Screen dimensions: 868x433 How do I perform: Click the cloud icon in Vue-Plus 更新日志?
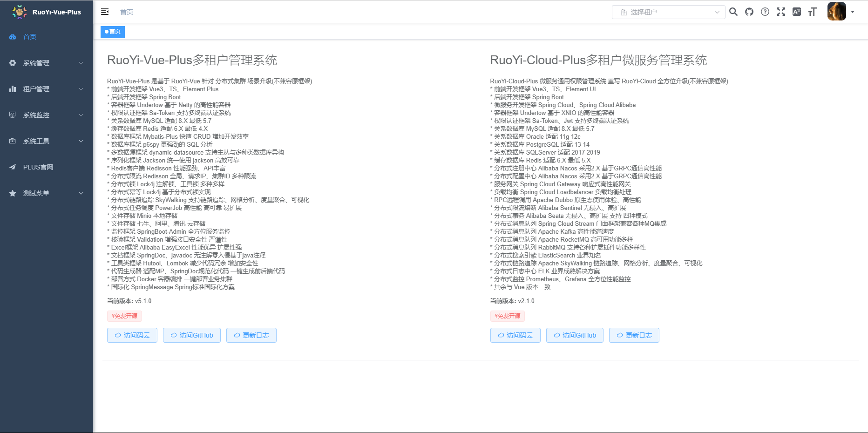point(237,335)
